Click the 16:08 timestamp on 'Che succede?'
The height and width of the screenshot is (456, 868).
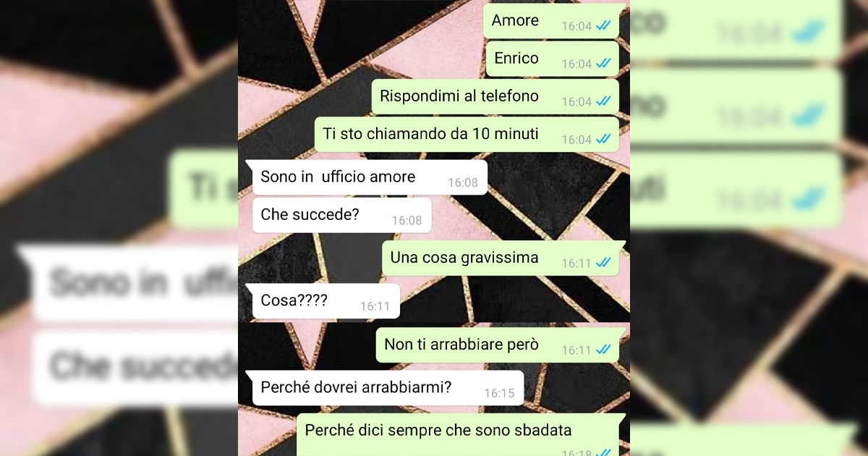407,220
